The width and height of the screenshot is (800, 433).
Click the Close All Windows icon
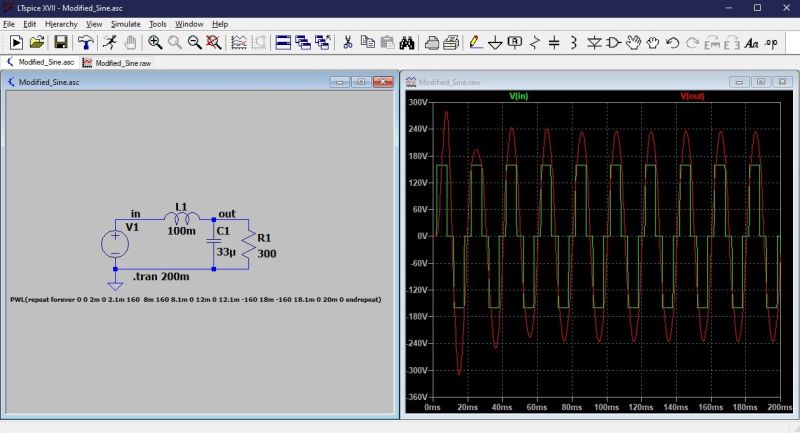323,43
